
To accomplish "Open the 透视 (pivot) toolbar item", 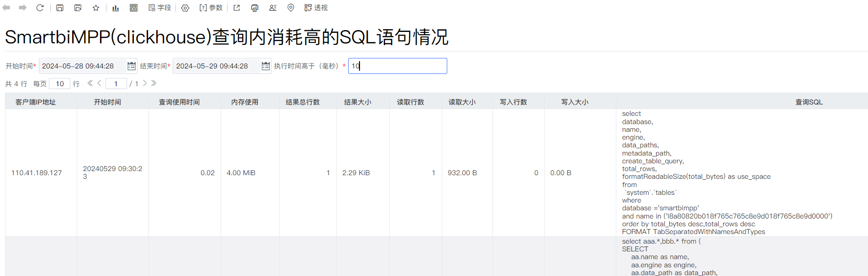I will click(316, 8).
